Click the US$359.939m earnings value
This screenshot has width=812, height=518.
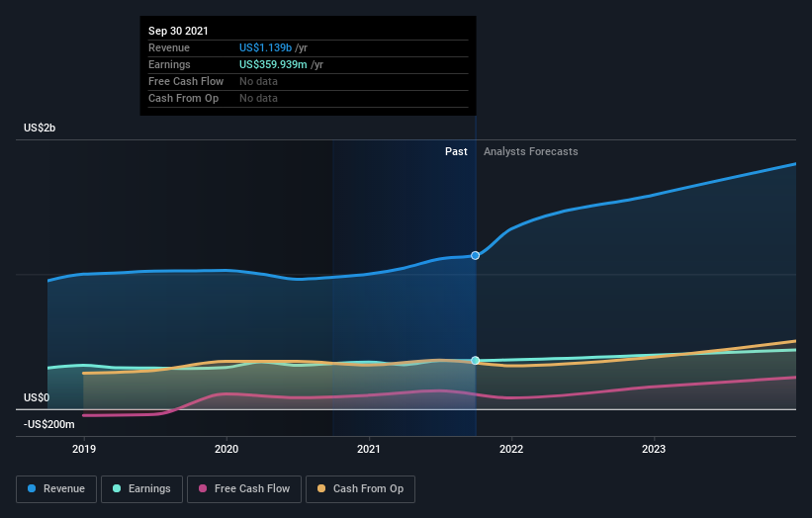pos(273,64)
